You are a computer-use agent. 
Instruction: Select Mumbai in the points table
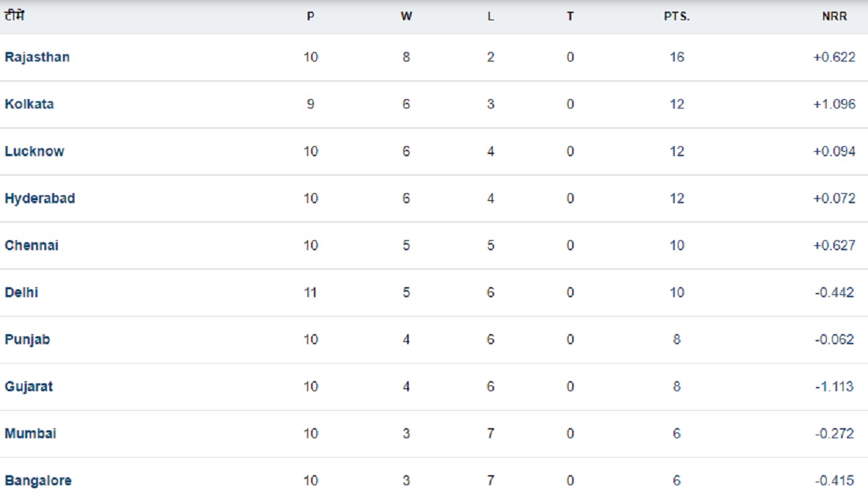pyautogui.click(x=30, y=433)
